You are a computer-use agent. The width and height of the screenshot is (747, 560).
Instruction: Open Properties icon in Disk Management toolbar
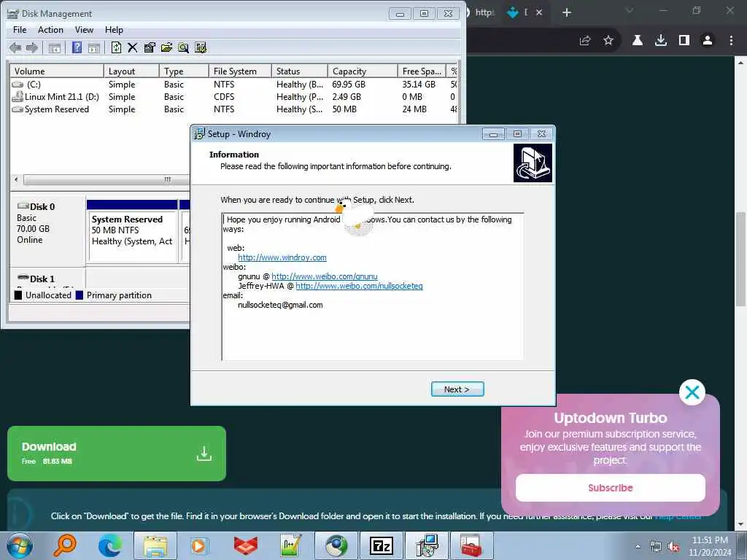pyautogui.click(x=150, y=47)
